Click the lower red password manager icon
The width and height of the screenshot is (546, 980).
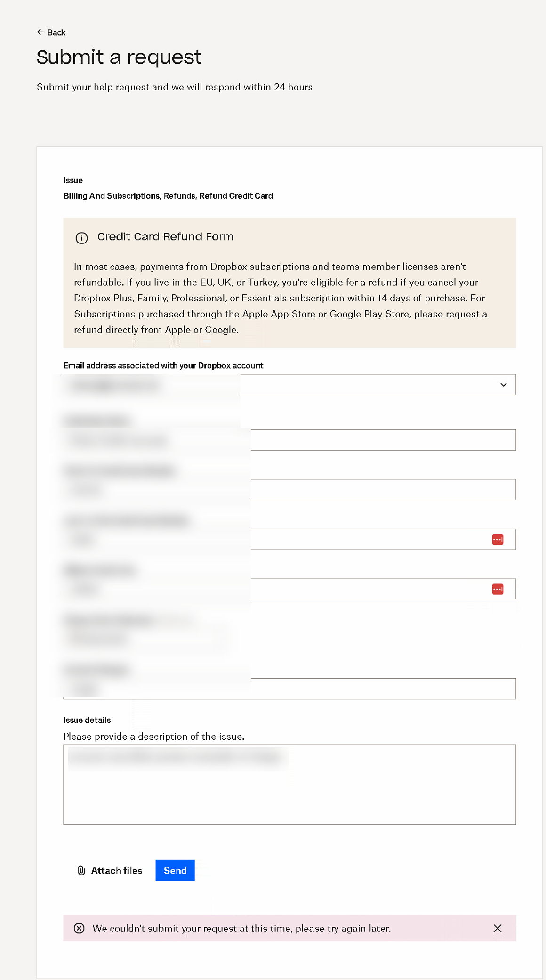click(498, 589)
